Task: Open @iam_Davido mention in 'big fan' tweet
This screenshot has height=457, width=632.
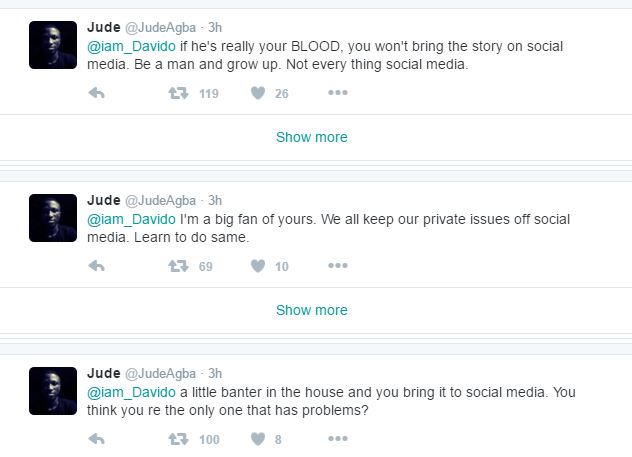Action: coord(132,219)
